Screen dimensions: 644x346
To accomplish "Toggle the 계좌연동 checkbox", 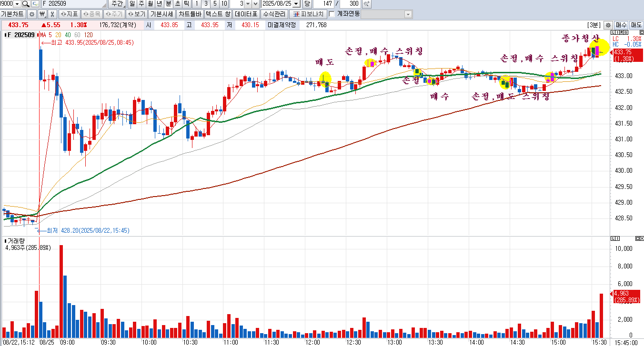I will point(332,14).
